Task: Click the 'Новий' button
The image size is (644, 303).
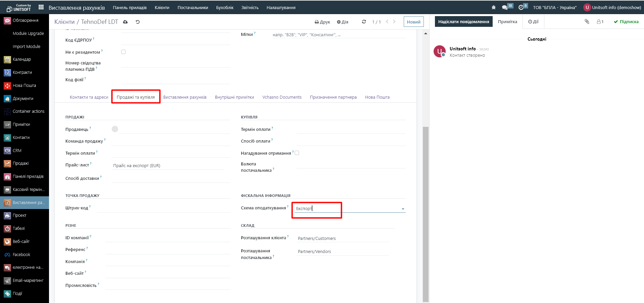Action: tap(413, 22)
